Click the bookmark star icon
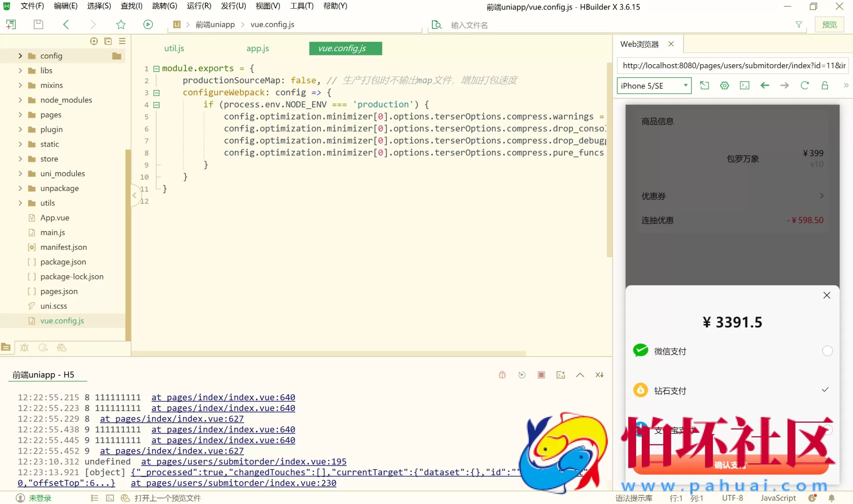The width and height of the screenshot is (853, 504). tap(121, 25)
